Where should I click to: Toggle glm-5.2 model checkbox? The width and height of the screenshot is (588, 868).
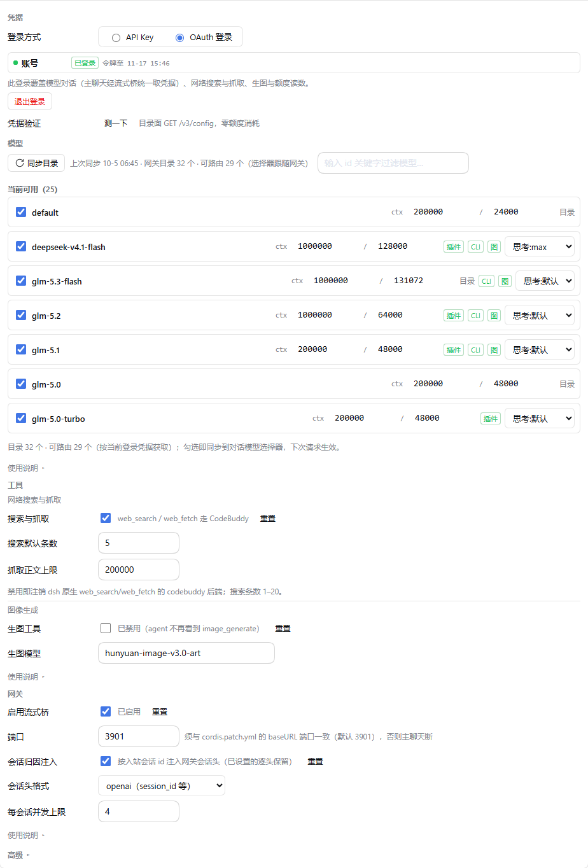pos(21,315)
